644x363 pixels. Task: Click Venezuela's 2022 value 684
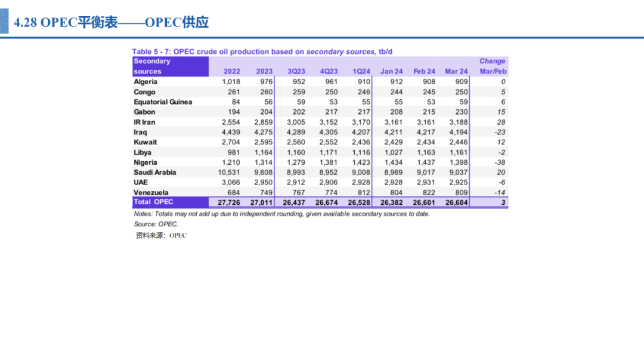click(x=234, y=192)
